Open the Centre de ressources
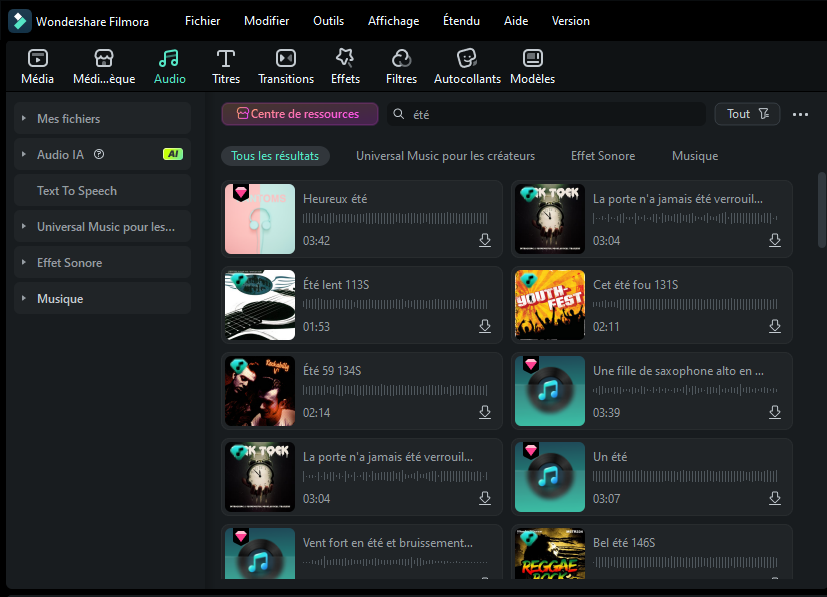827x597 pixels. coord(299,114)
